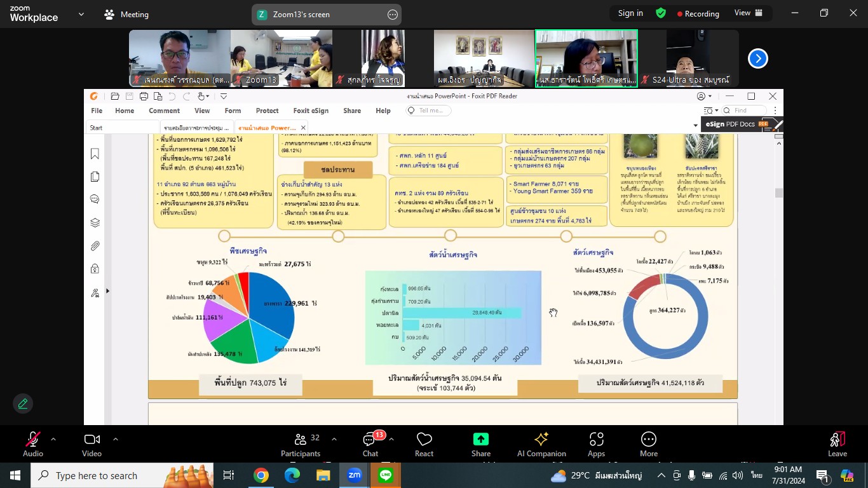Open View layout dropdown in Zoom
This screenshot has width=868, height=488.
(x=748, y=13)
